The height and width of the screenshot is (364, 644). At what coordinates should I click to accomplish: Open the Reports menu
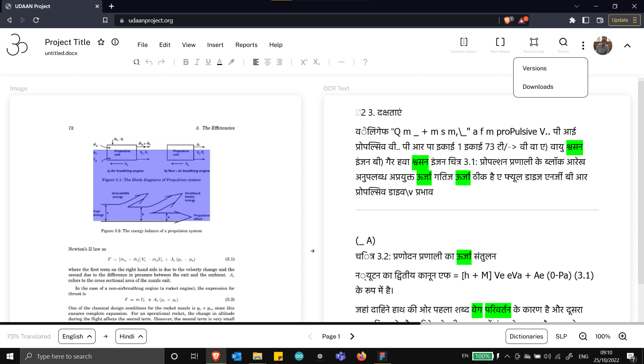click(246, 45)
